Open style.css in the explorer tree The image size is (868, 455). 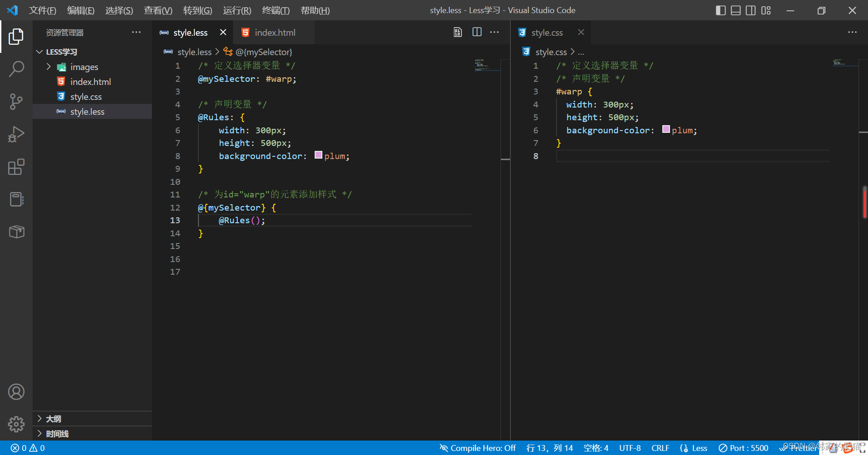coord(92,97)
